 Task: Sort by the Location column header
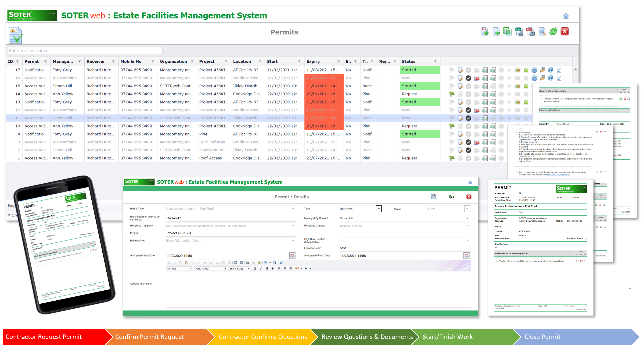(242, 61)
